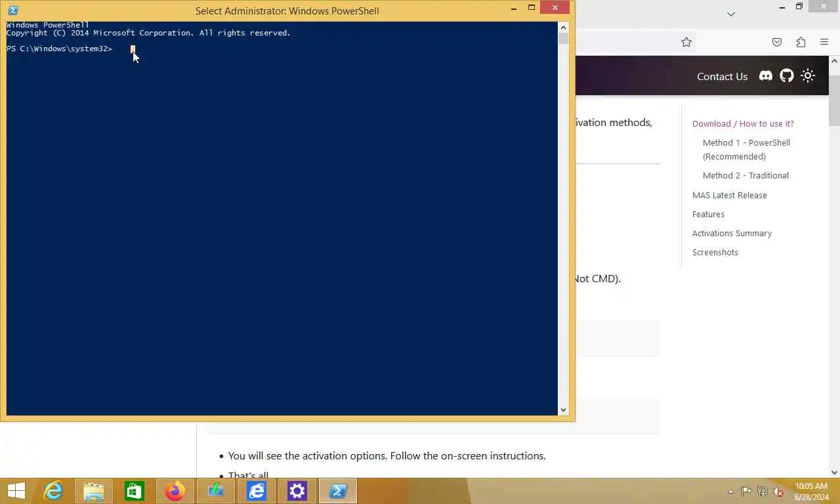The height and width of the screenshot is (504, 840).
Task: Open the Action Center flag icon
Action: coord(747,491)
